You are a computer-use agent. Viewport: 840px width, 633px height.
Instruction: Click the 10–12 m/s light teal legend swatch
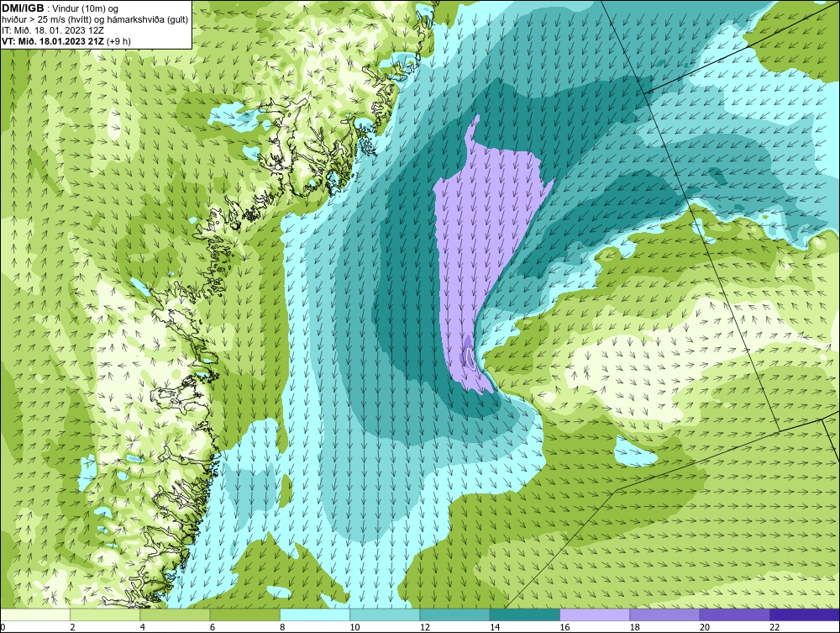pos(385,615)
